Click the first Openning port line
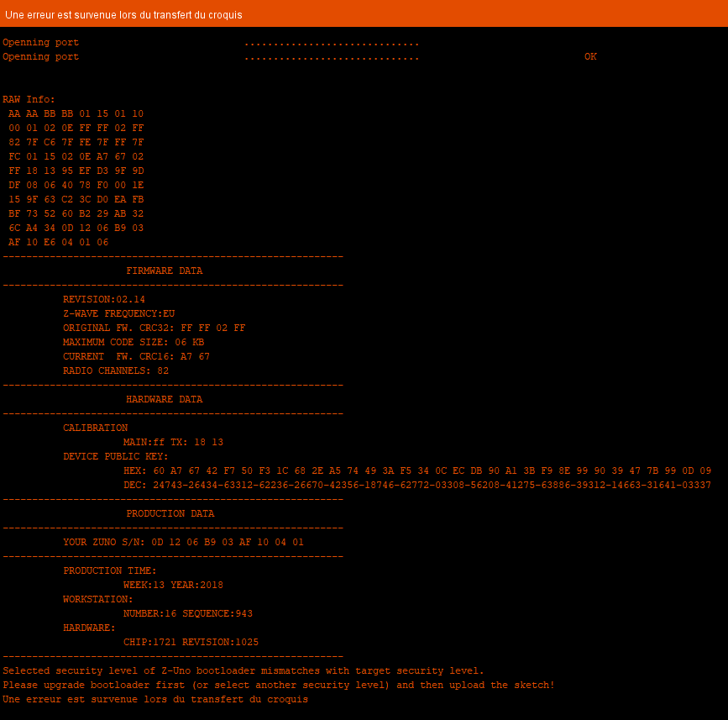The image size is (728, 720). click(41, 43)
